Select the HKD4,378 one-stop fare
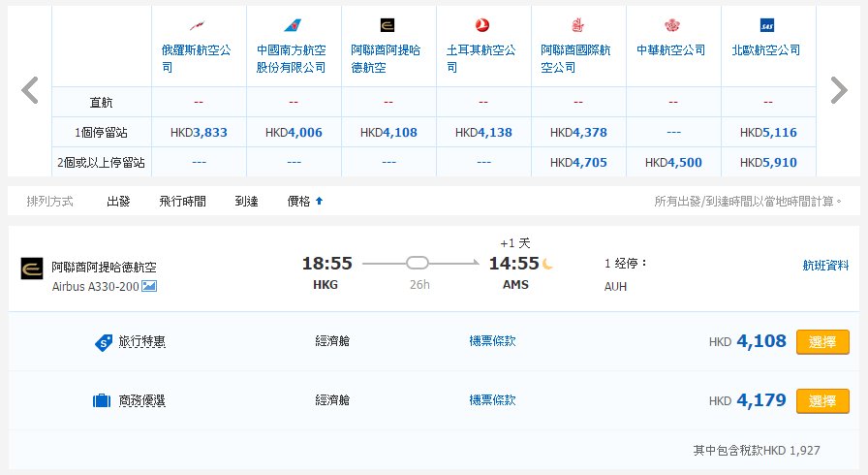 point(578,132)
